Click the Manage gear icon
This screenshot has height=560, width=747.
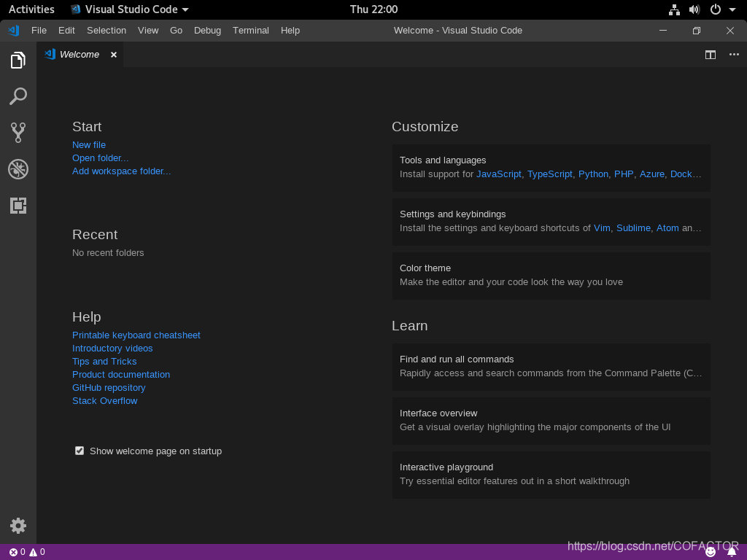(x=18, y=526)
